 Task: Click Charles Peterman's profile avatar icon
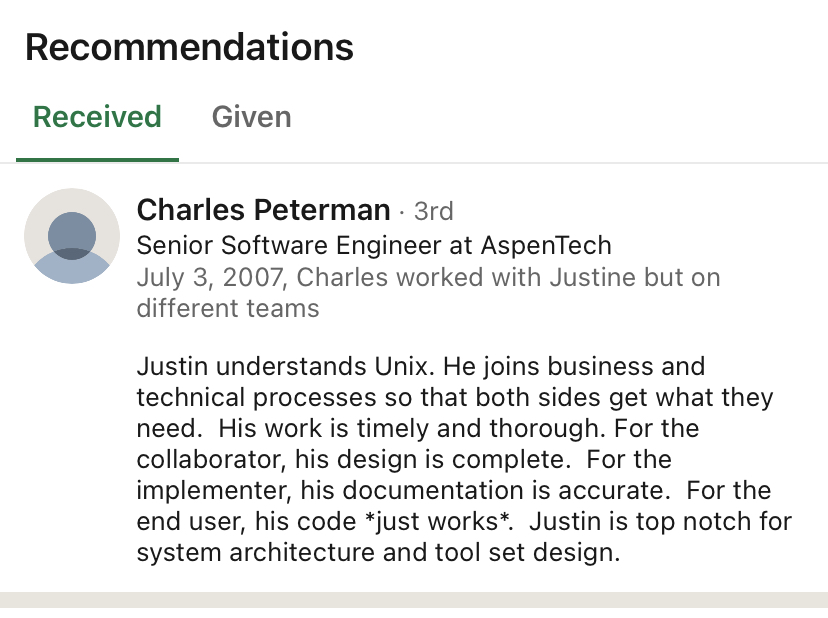(72, 236)
